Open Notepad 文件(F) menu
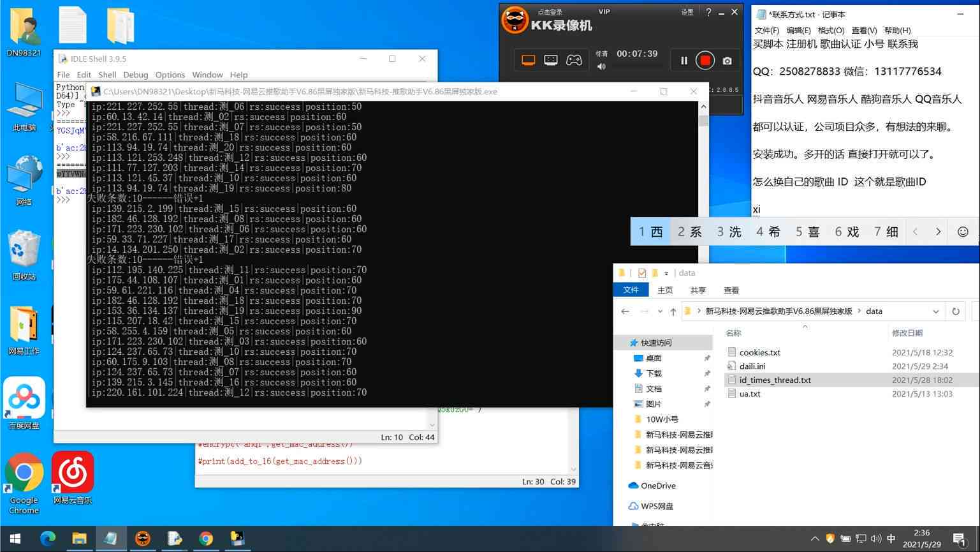The image size is (980, 552). coord(766,30)
